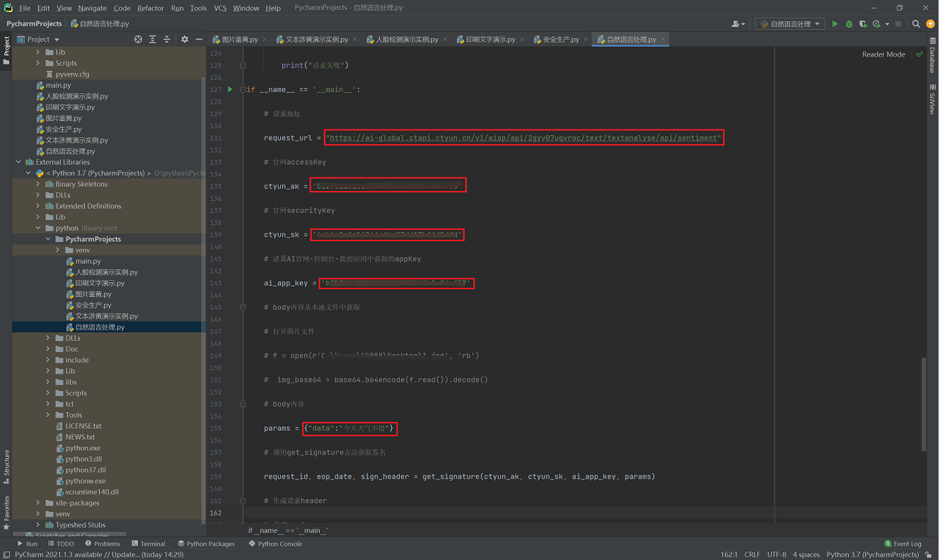Close the 安全生产.py editor tab
The image size is (940, 560).
[586, 40]
